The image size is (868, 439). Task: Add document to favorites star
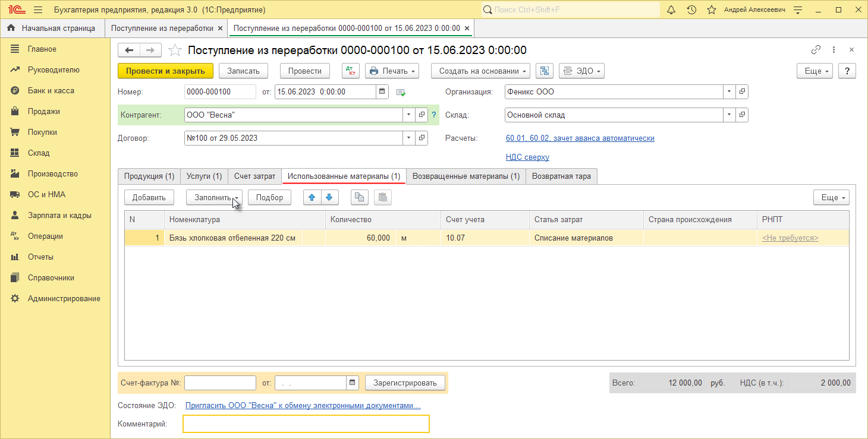click(175, 50)
